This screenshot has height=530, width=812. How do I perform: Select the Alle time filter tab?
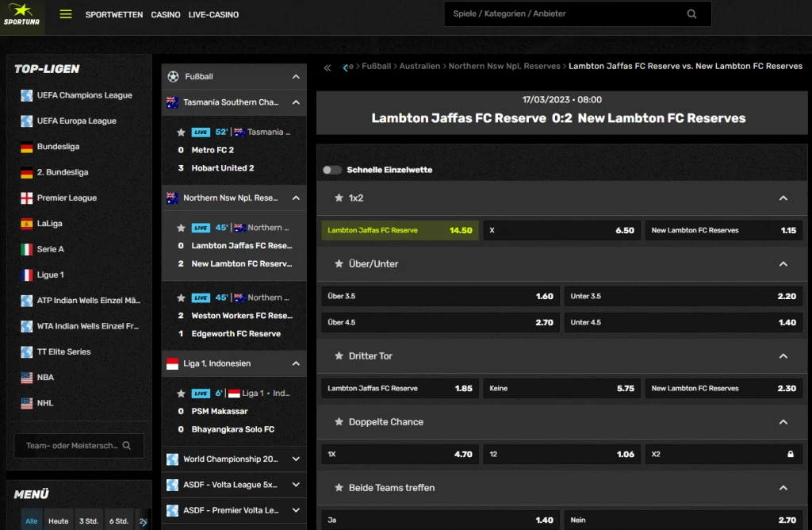[32, 521]
